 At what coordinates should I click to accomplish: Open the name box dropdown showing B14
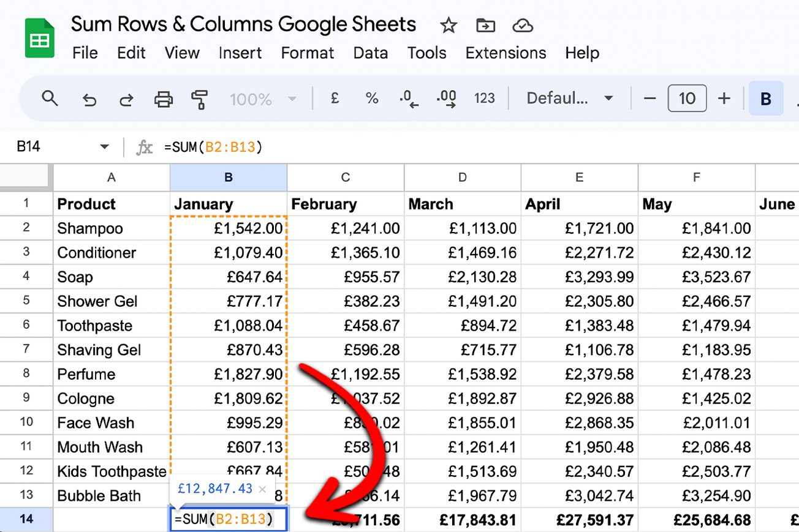(104, 146)
